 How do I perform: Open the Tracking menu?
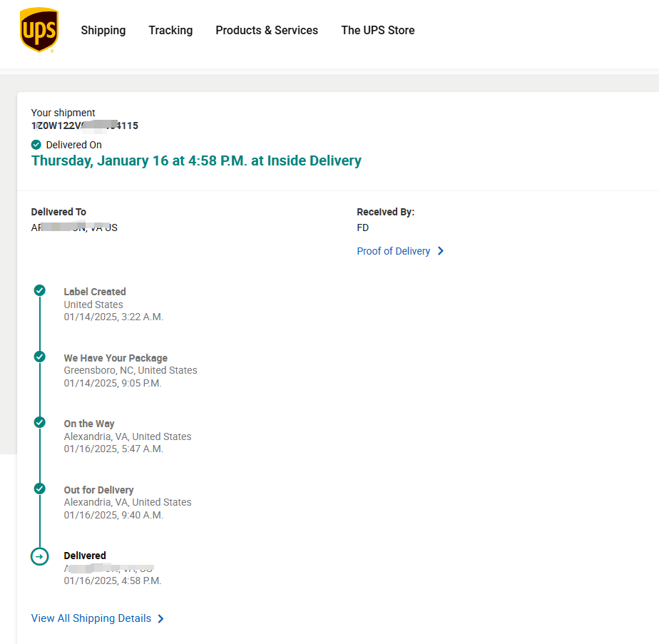click(x=170, y=30)
